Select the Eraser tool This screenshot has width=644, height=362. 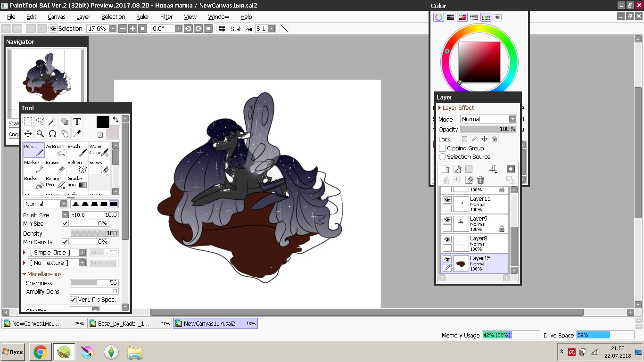pyautogui.click(x=56, y=166)
